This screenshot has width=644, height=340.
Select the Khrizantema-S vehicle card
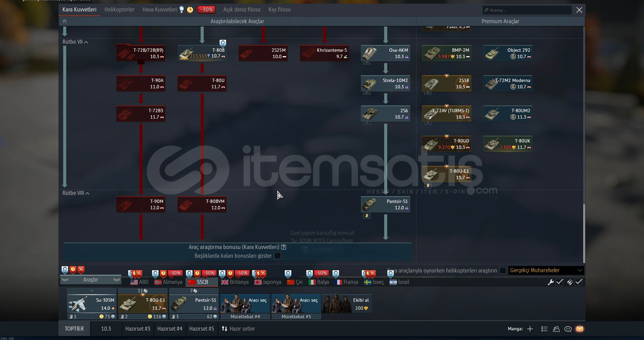pos(324,53)
